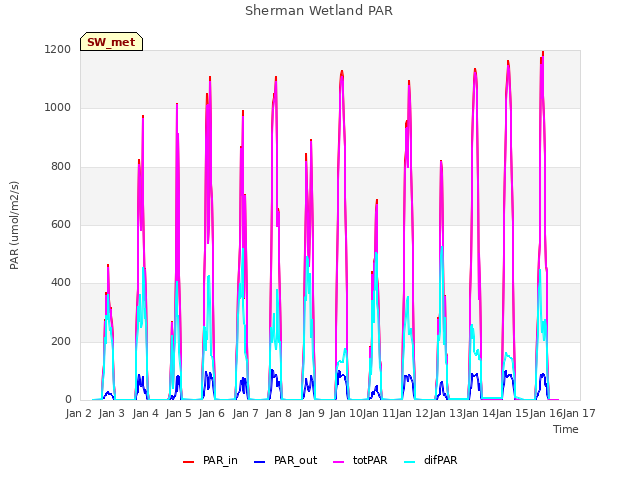Click the Jan 3 x-axis tick label

112,413
